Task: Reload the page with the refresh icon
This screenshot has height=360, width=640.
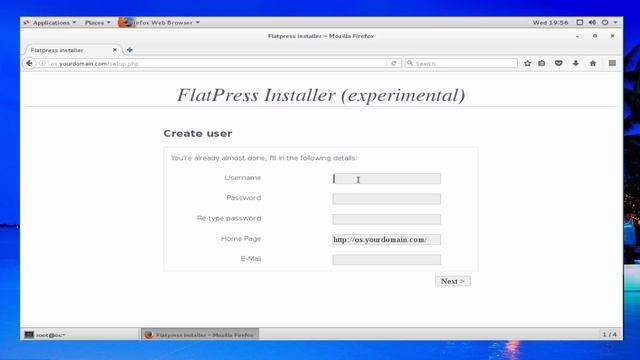Action: [393, 63]
